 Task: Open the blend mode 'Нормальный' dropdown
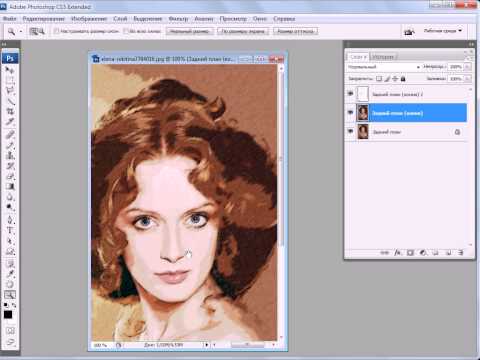coord(383,67)
